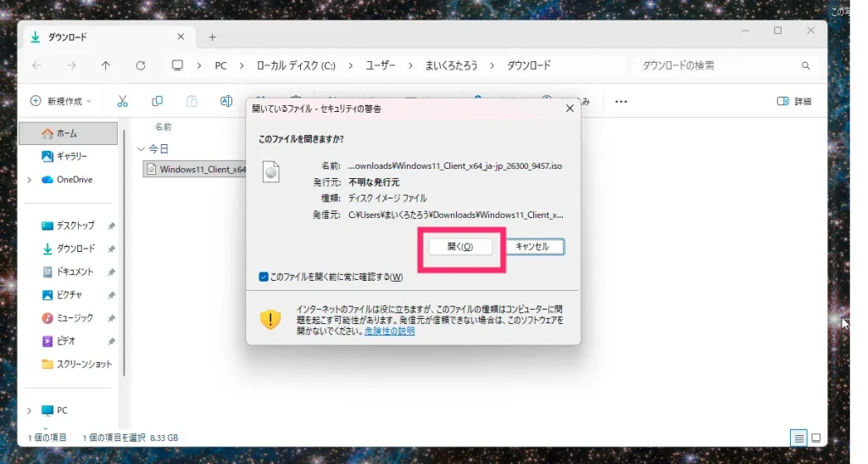Toggle the 'always ask before opening' checkbox
The image size is (868, 464).
coord(264,277)
